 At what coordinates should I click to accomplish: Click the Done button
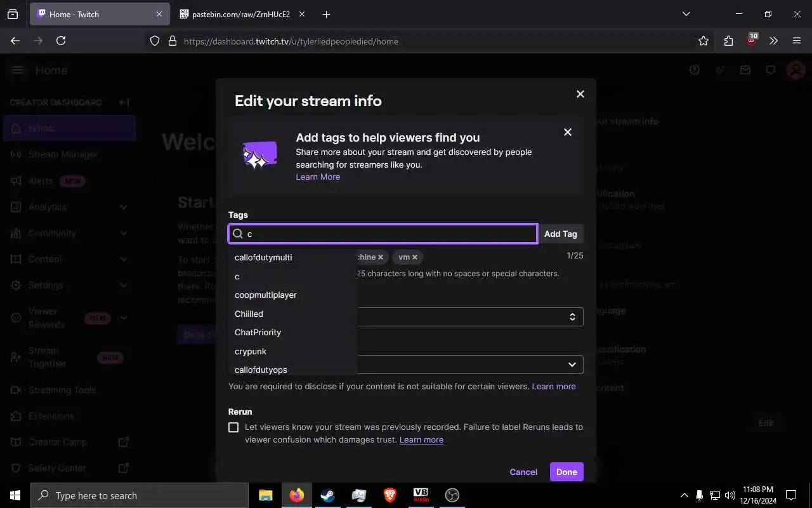pyautogui.click(x=566, y=472)
